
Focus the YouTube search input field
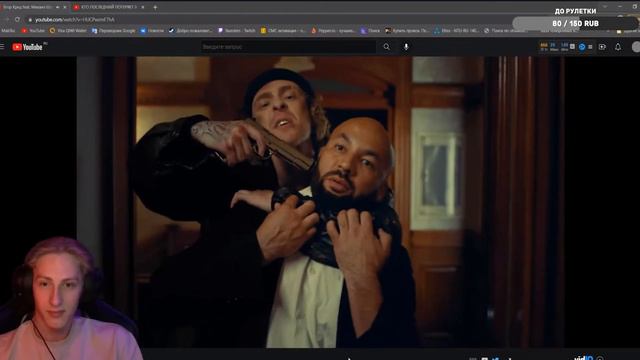(288, 47)
